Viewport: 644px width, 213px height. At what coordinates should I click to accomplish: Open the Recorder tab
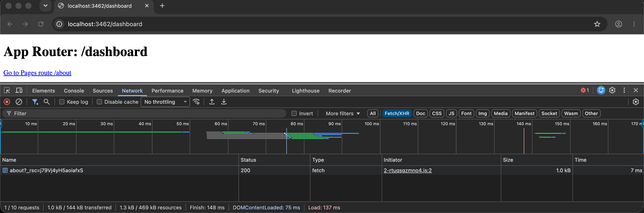[340, 90]
